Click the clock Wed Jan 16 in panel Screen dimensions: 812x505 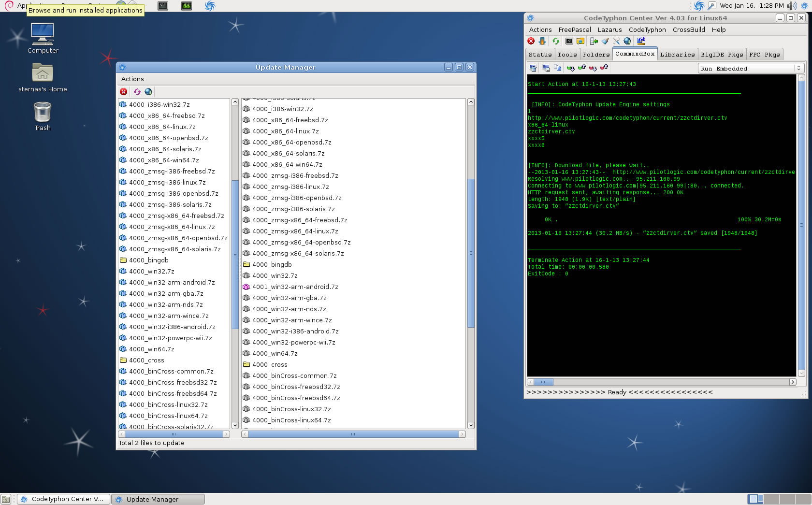tap(752, 6)
